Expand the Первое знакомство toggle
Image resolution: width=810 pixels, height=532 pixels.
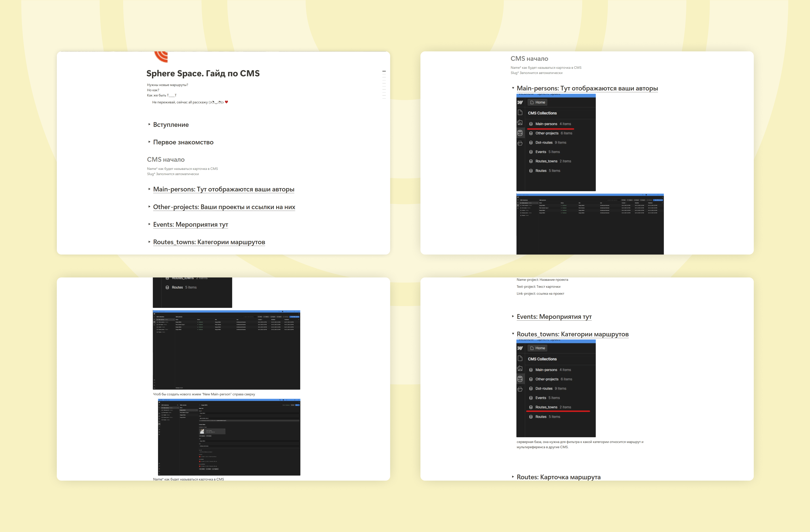coord(149,142)
